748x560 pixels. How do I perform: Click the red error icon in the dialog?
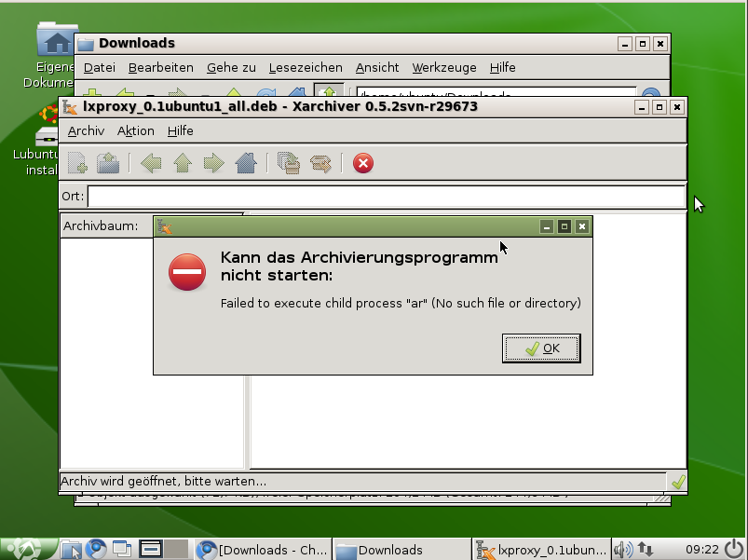pyautogui.click(x=187, y=272)
